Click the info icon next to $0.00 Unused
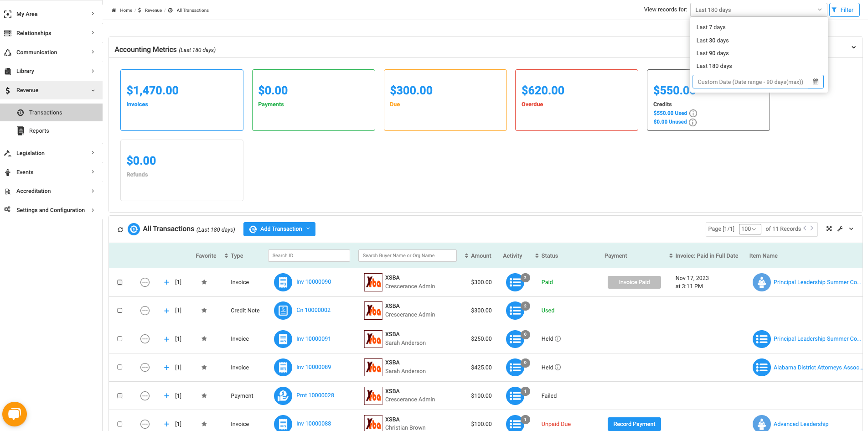 click(693, 122)
